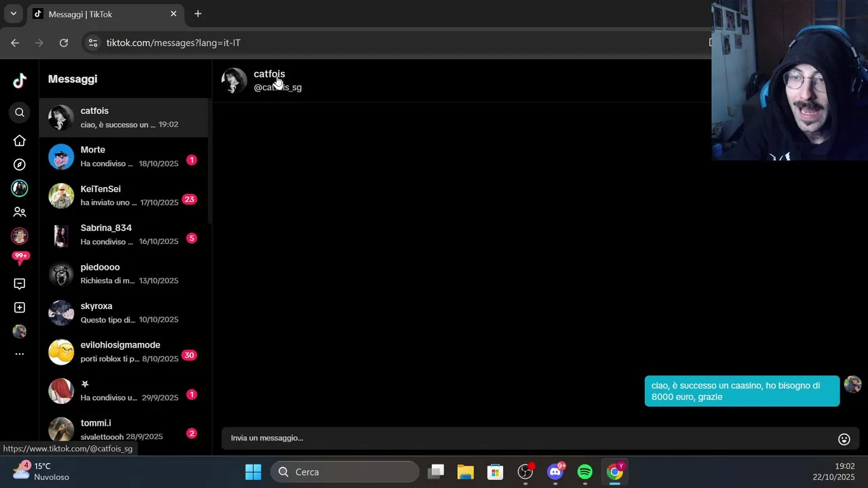The image size is (868, 488).
Task: Click the sent message bubble about 8000 euro
Action: [x=742, y=391]
